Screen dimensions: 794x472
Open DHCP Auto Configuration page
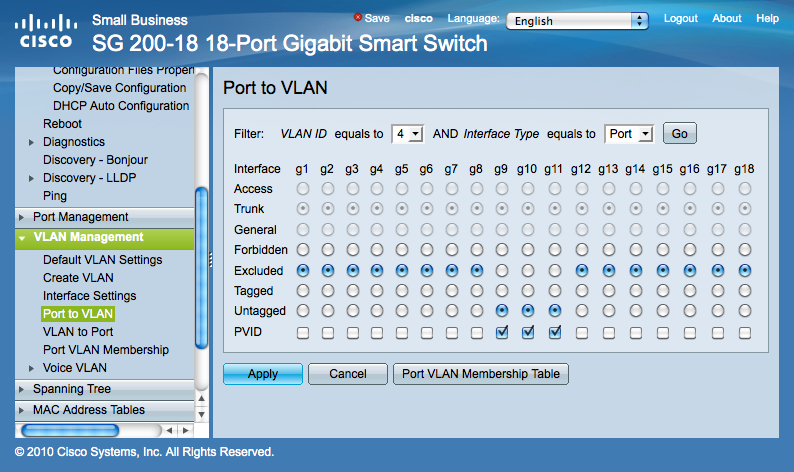[121, 106]
